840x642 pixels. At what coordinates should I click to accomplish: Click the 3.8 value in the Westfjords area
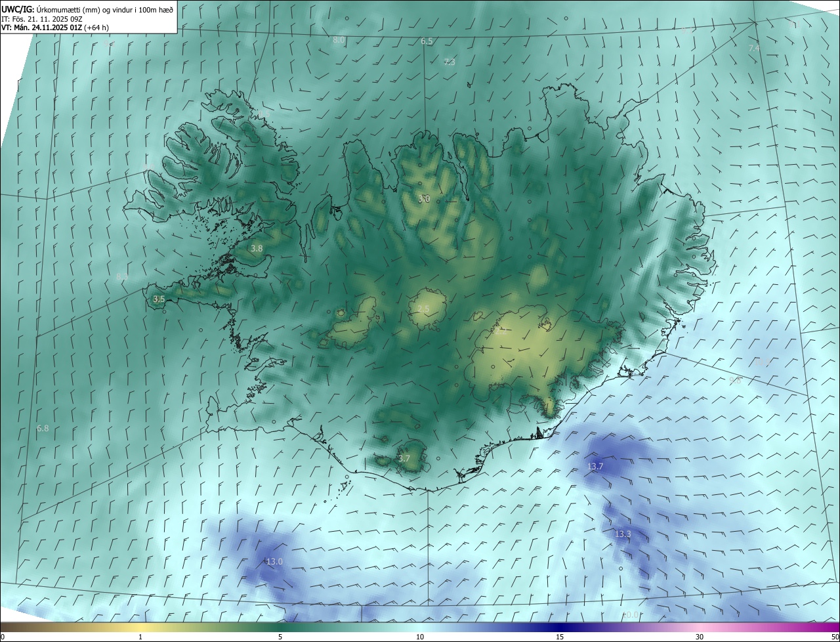pos(257,249)
